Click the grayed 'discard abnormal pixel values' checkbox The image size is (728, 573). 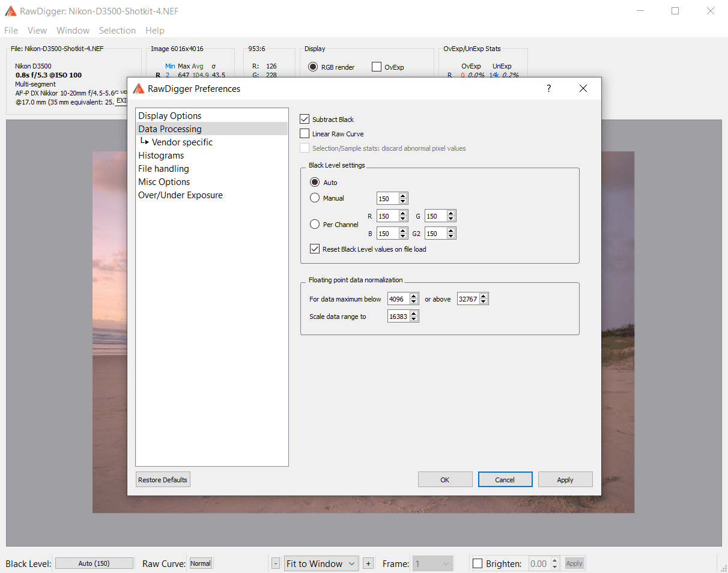305,148
